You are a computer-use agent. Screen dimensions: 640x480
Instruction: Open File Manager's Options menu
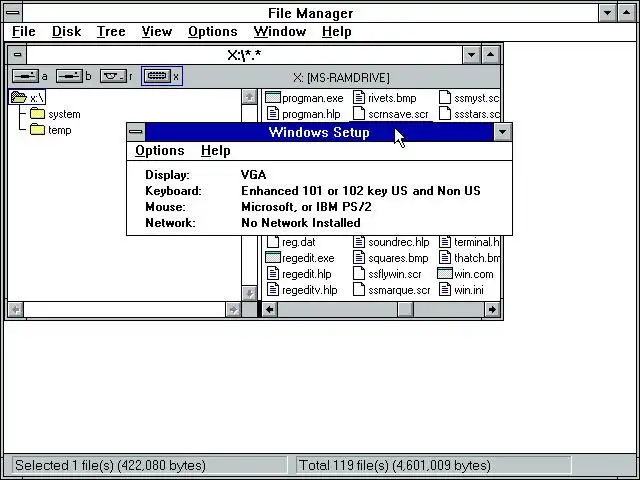tap(213, 32)
